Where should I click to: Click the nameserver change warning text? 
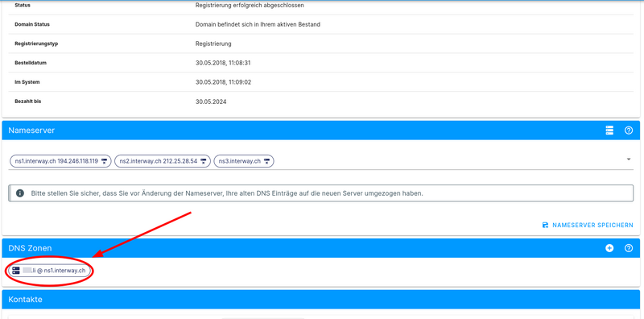tap(227, 193)
